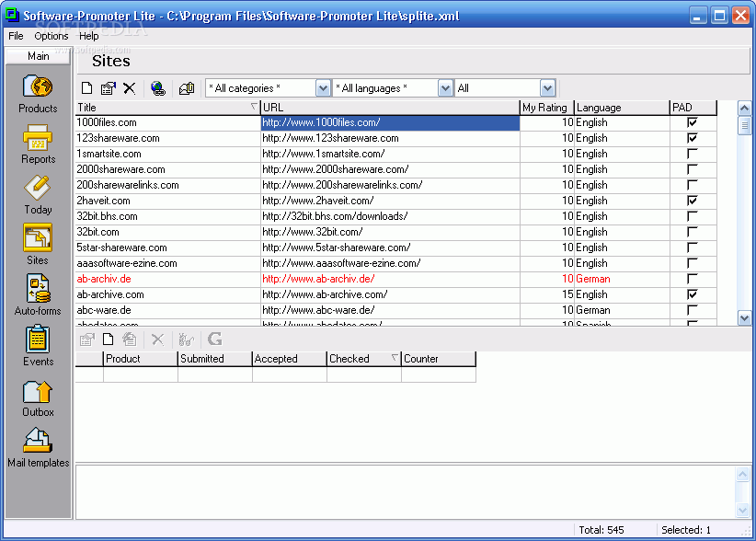This screenshot has height=541, width=756.
Task: Sort submissions by Checked column header
Action: click(x=363, y=359)
